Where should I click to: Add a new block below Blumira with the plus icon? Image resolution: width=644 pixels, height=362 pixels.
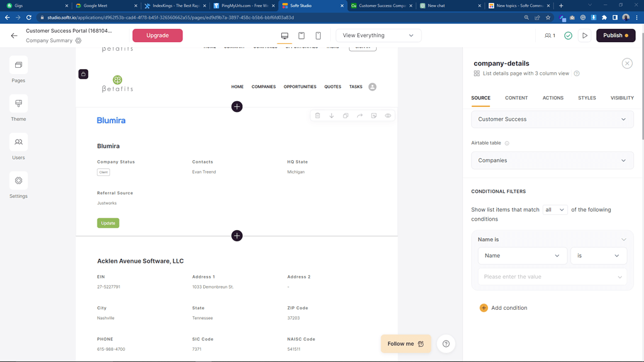coord(237,236)
